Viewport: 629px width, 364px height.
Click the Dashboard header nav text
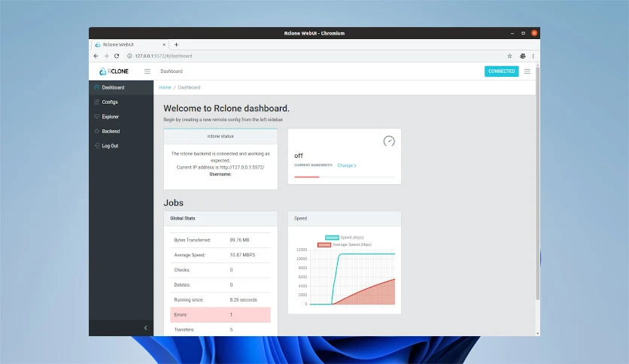[172, 71]
